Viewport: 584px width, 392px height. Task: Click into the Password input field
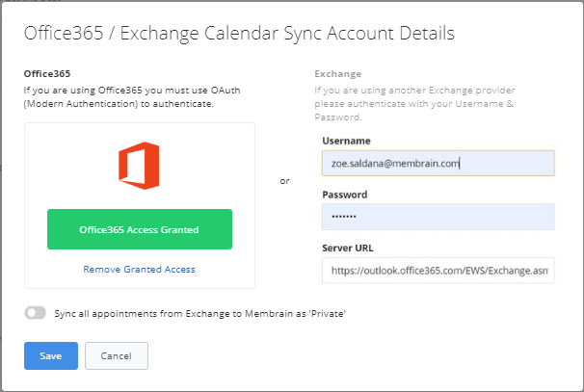[x=438, y=217]
